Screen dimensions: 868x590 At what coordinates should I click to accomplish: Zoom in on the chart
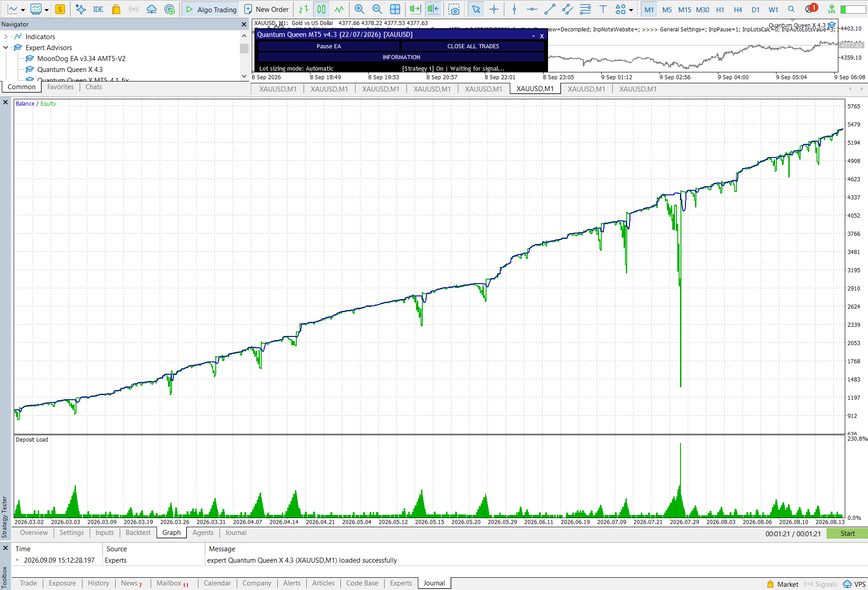360,9
